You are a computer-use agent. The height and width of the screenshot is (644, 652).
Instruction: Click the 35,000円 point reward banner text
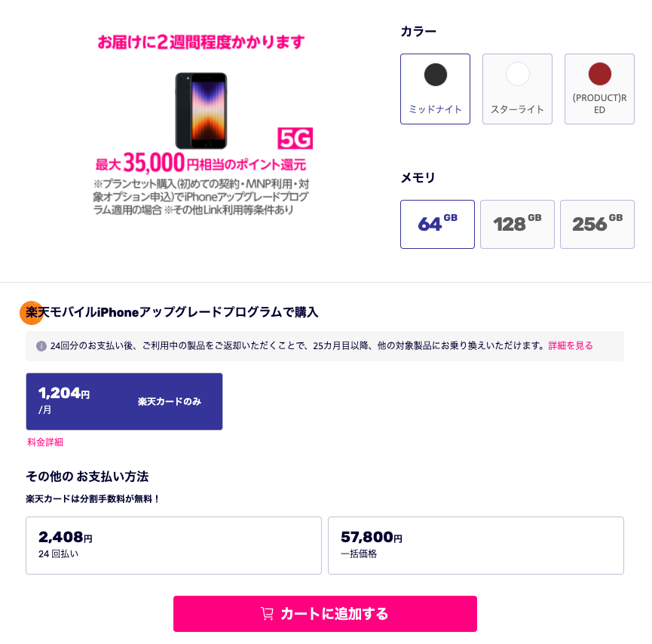[200, 163]
